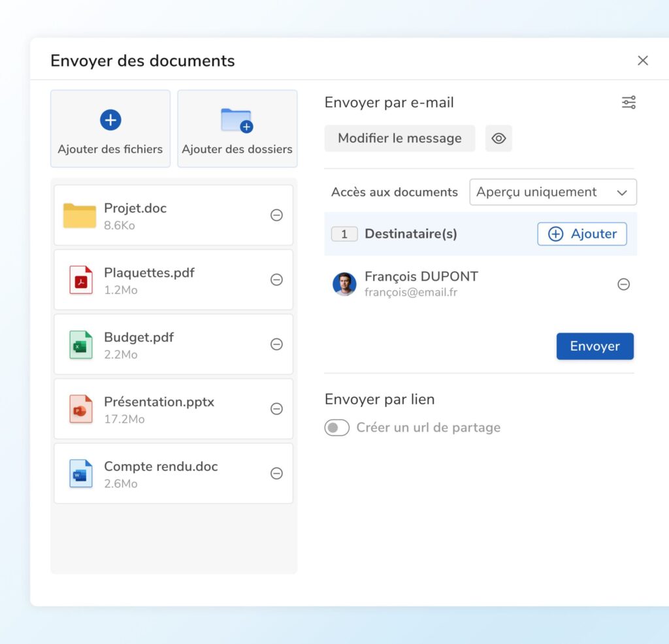Remove Compte rendu.doc from the list
Viewport: 669px width, 644px height.
click(276, 474)
